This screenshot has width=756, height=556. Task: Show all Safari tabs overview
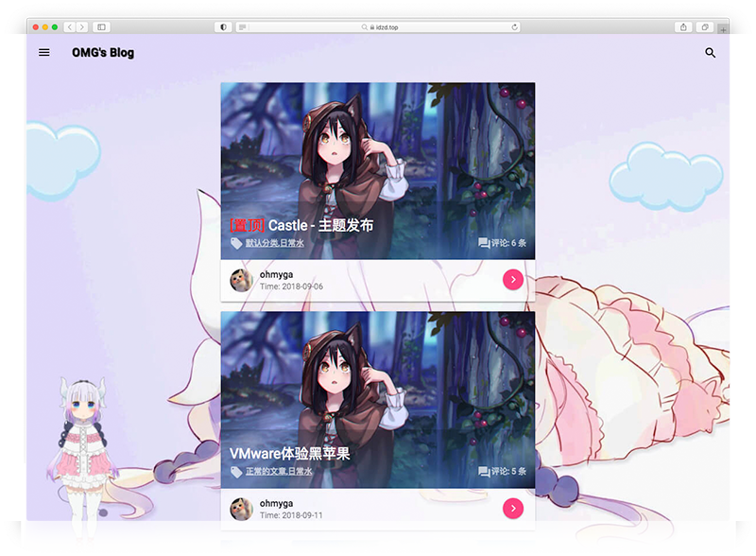[705, 27]
